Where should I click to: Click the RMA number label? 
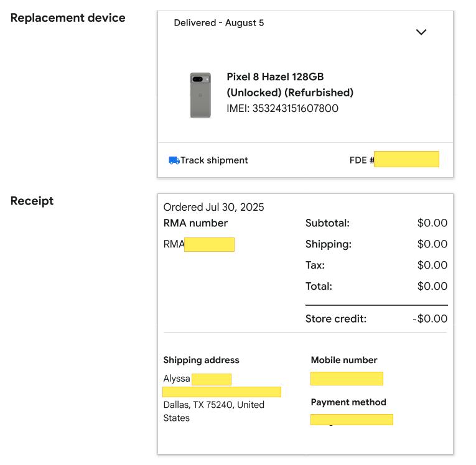195,223
